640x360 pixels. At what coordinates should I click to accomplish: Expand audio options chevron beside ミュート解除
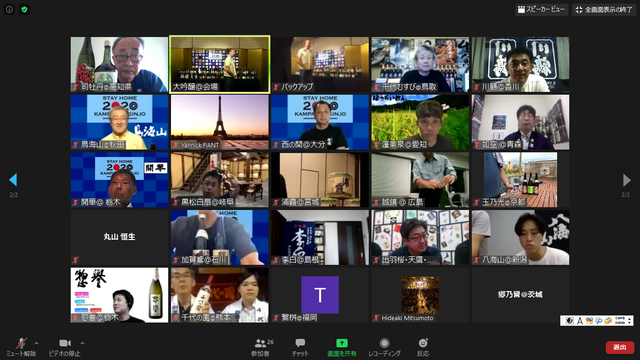[36, 343]
